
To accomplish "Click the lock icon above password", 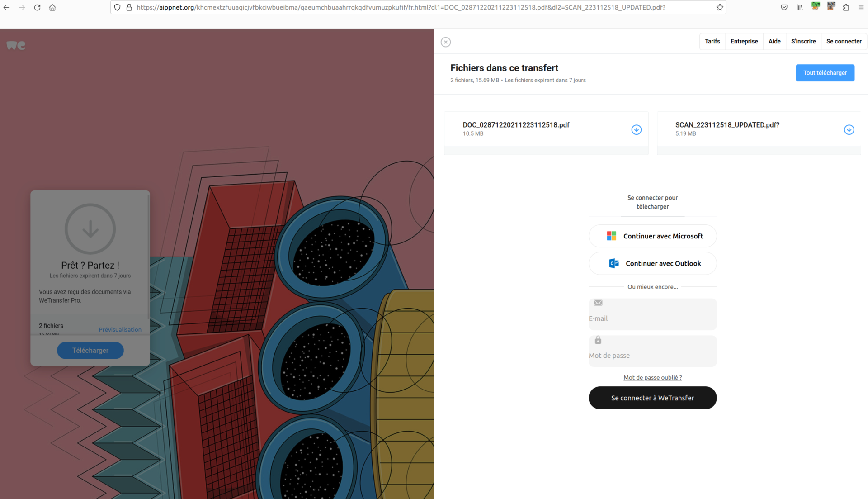I will [598, 340].
